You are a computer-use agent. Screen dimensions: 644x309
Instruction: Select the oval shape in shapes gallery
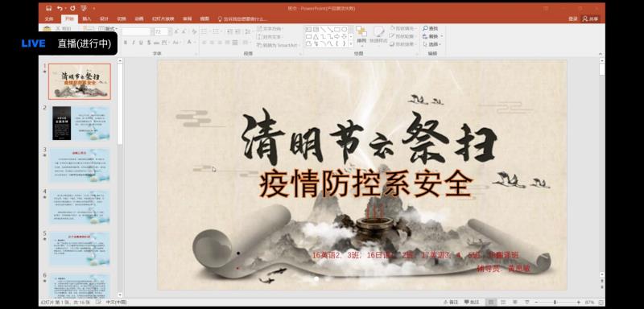pos(345,29)
